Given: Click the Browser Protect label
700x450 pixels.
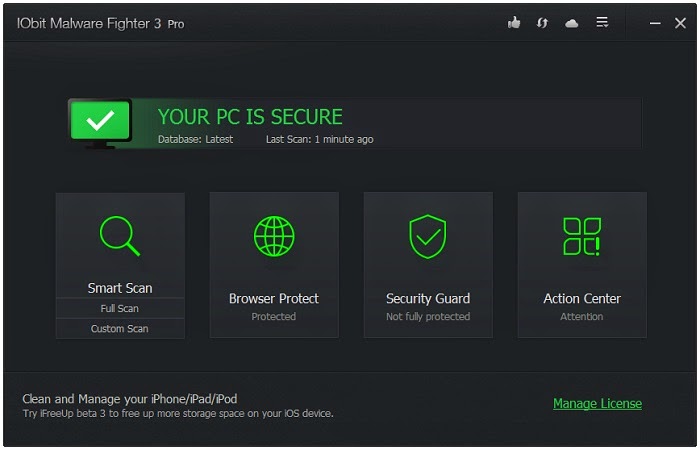Looking at the screenshot, I should [274, 298].
